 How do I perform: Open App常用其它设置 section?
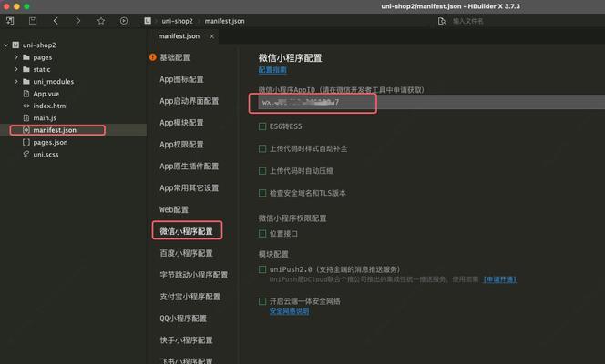(190, 188)
